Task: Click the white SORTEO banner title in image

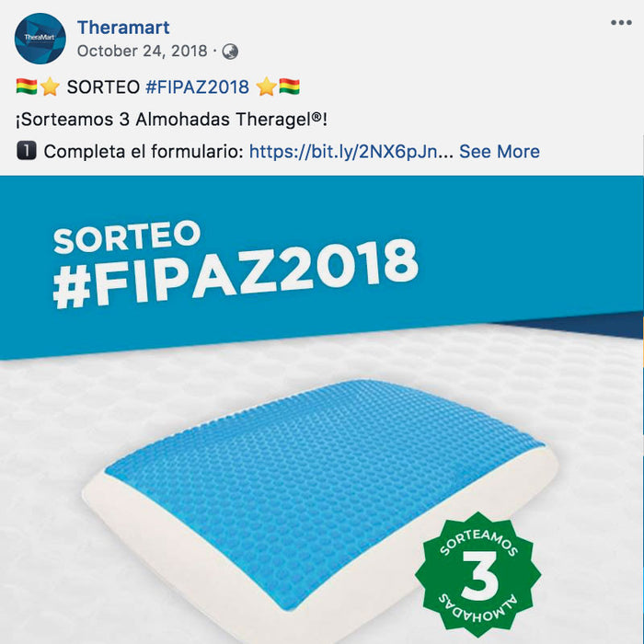Action: (x=127, y=236)
